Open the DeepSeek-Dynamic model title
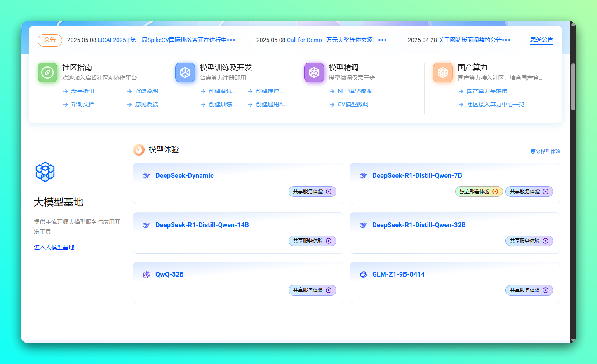 (x=184, y=176)
